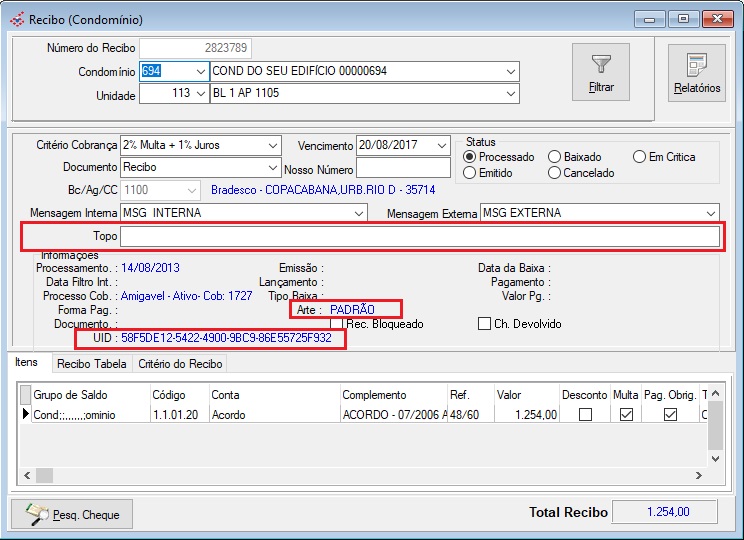The image size is (744, 540).
Task: Open the Unidade number dropdown
Action: (200, 93)
